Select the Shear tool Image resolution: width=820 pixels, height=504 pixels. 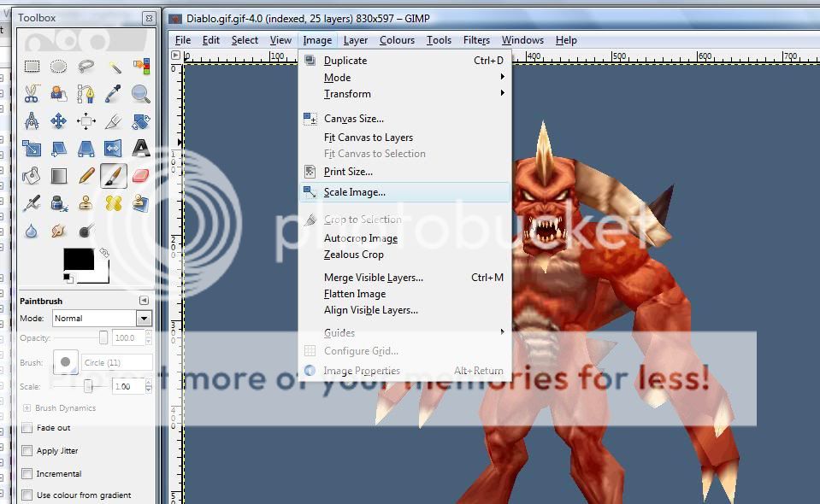point(58,149)
